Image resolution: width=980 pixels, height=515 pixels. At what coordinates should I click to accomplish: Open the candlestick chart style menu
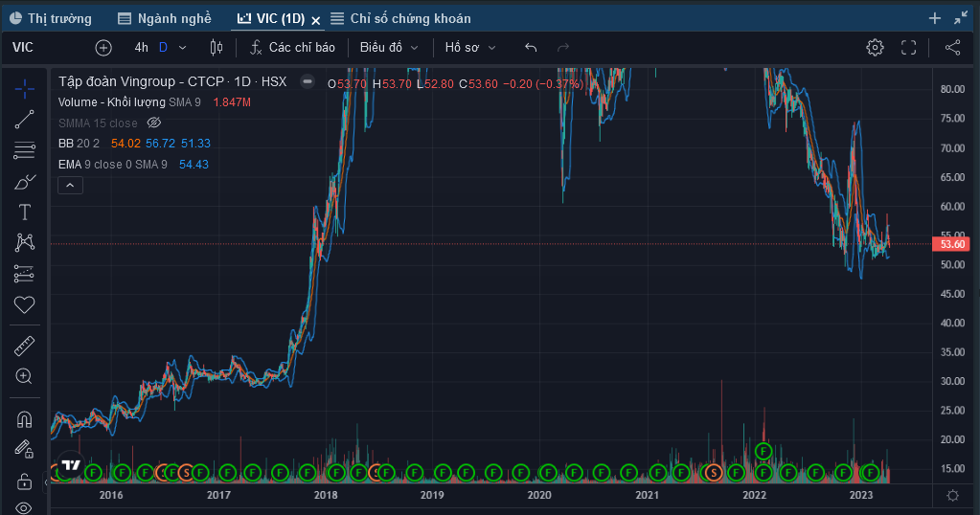(217, 48)
